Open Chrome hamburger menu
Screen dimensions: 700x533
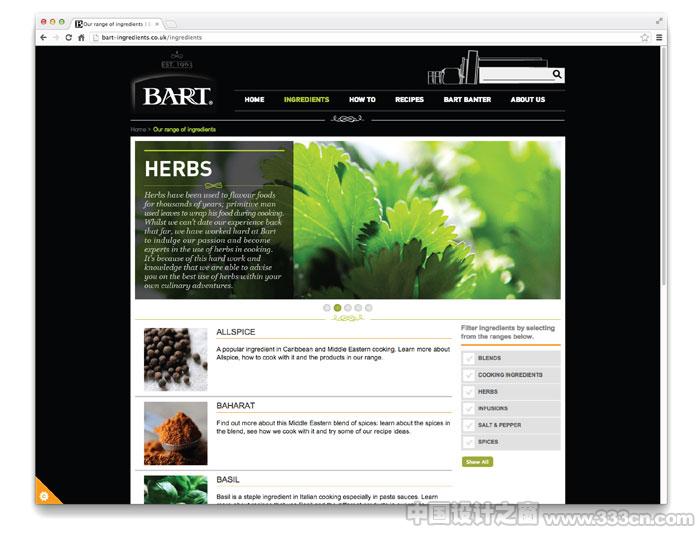coord(659,37)
